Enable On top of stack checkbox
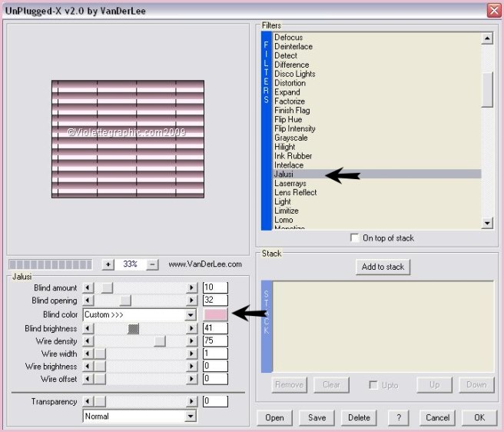This screenshot has height=432, width=504. pyautogui.click(x=354, y=238)
